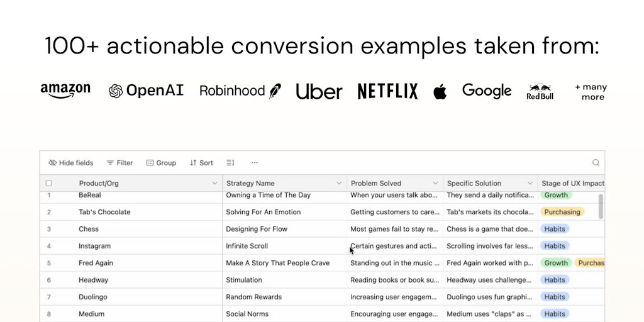Click Purchasing tag in Tab's Chocolate row
The height and width of the screenshot is (322, 644).
point(562,212)
